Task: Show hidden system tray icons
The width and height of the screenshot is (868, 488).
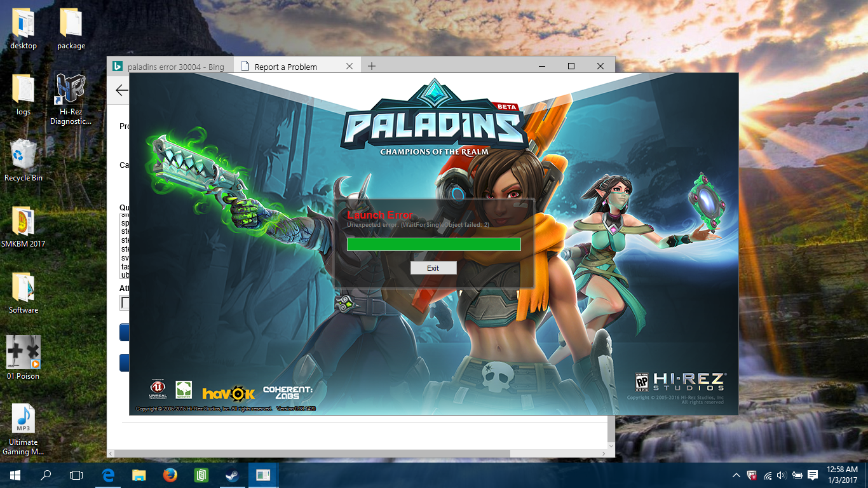Action: (x=736, y=475)
